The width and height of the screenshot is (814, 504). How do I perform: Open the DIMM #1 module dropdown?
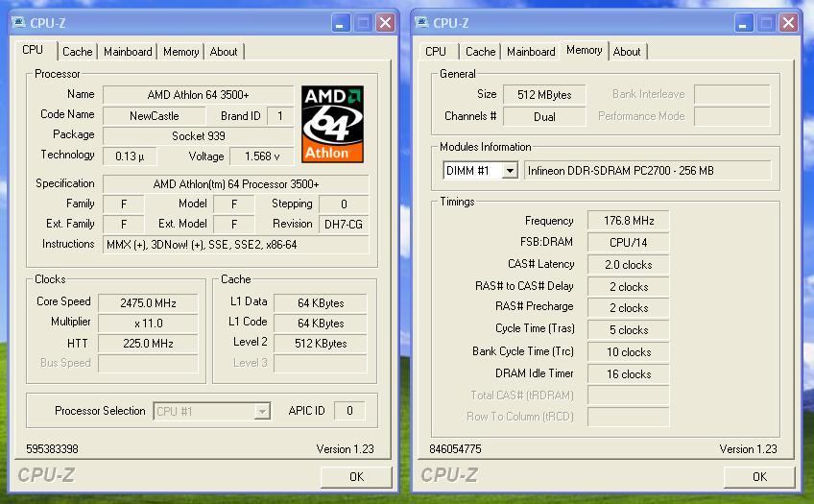tap(510, 170)
